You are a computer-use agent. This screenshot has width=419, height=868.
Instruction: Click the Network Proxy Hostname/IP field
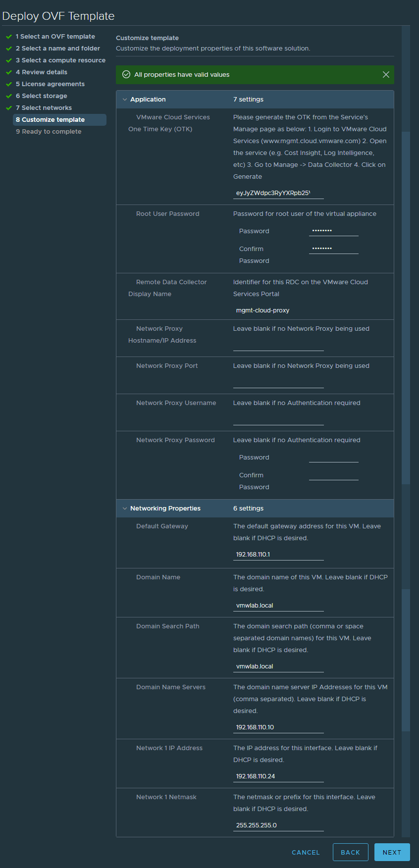click(x=278, y=346)
